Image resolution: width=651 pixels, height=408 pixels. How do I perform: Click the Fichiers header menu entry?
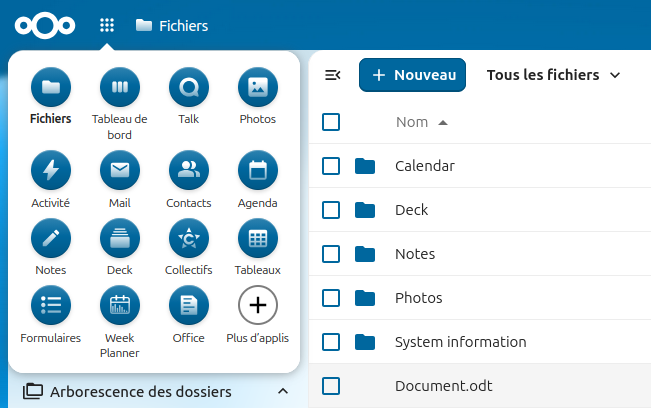(172, 26)
